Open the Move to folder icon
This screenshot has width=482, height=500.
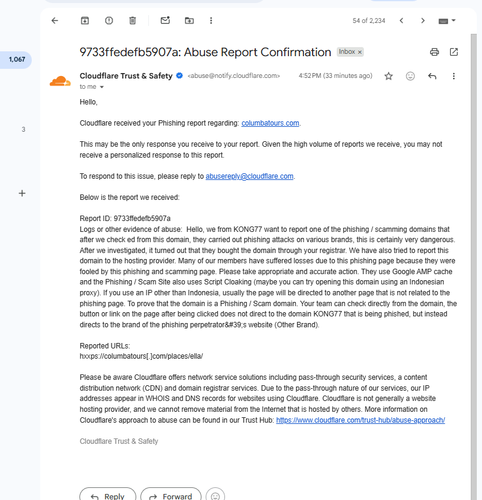(189, 21)
